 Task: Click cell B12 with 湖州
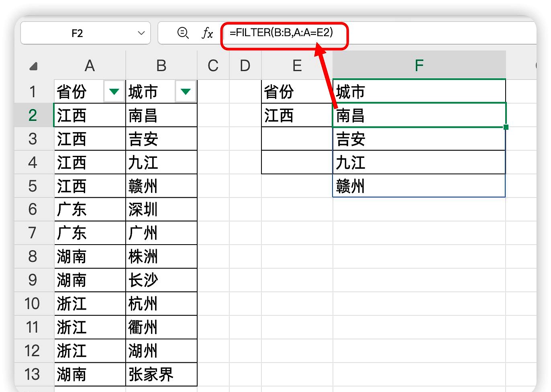point(161,351)
